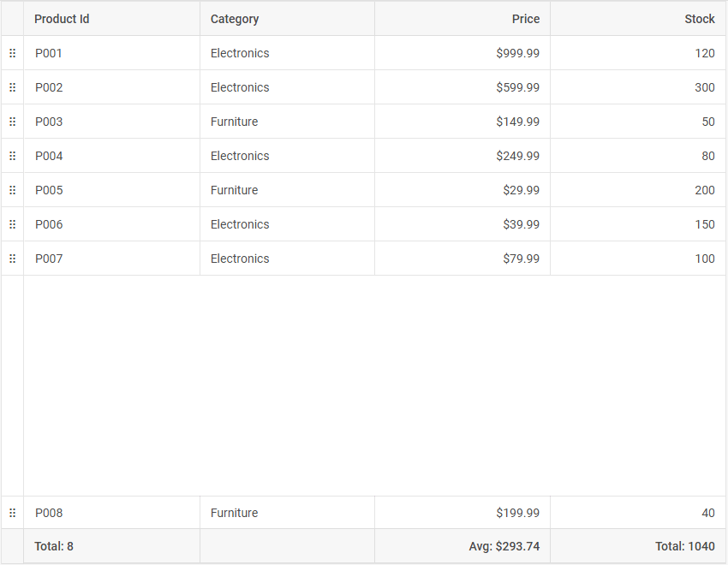Click the Total: 8 footer cell
Image resolution: width=728 pixels, height=565 pixels.
pos(54,546)
